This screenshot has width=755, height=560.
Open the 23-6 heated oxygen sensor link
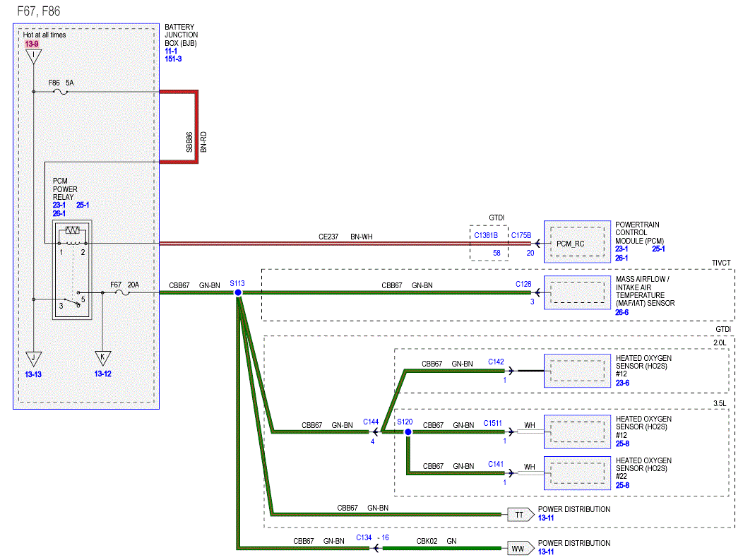coord(622,383)
